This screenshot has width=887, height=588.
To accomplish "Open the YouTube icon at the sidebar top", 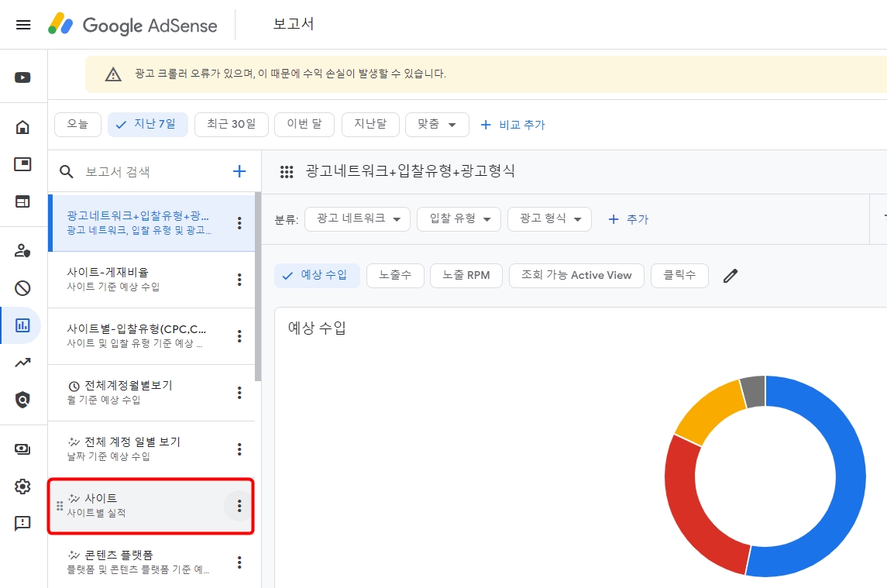I will tap(23, 77).
